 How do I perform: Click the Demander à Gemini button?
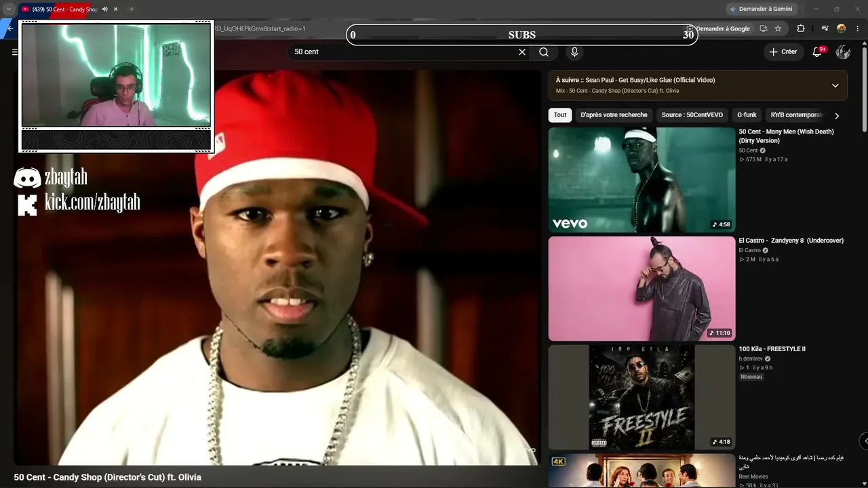click(761, 9)
